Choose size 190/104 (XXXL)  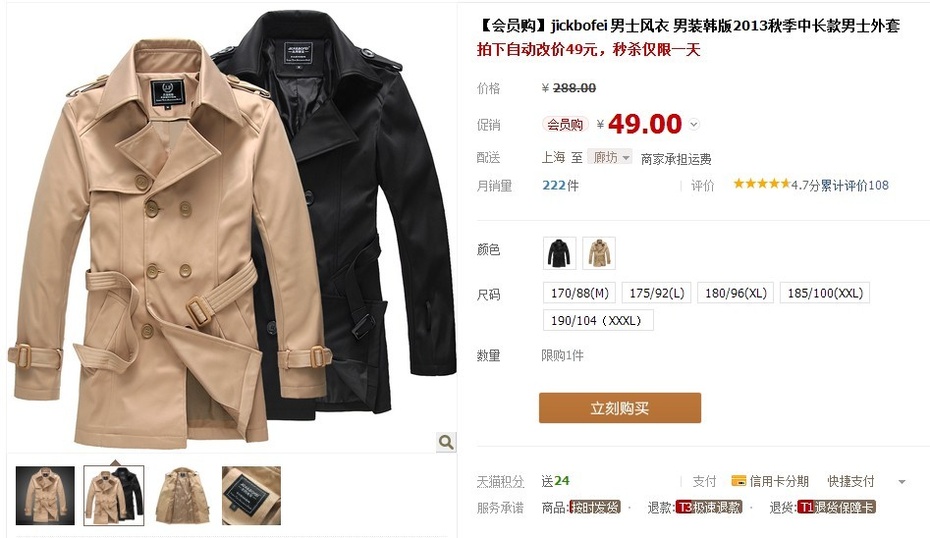[598, 320]
